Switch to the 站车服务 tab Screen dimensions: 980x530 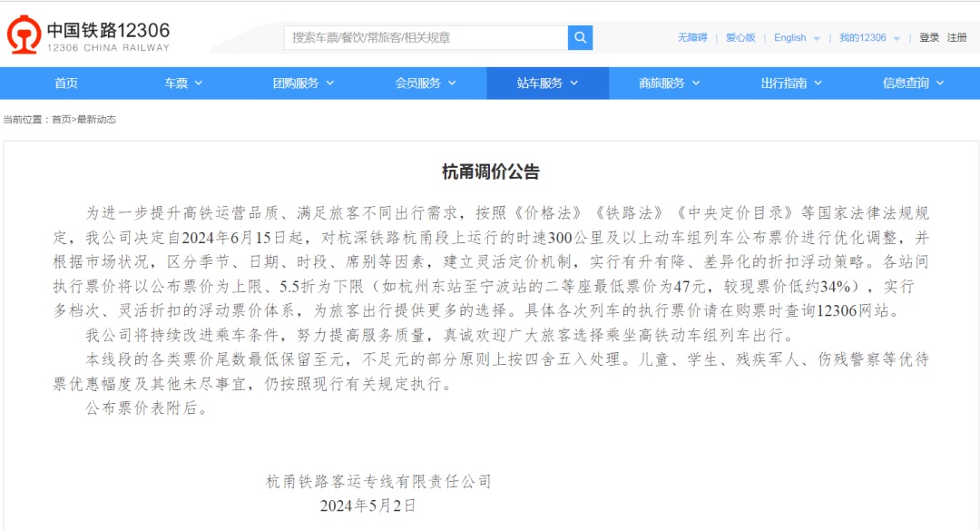[548, 82]
